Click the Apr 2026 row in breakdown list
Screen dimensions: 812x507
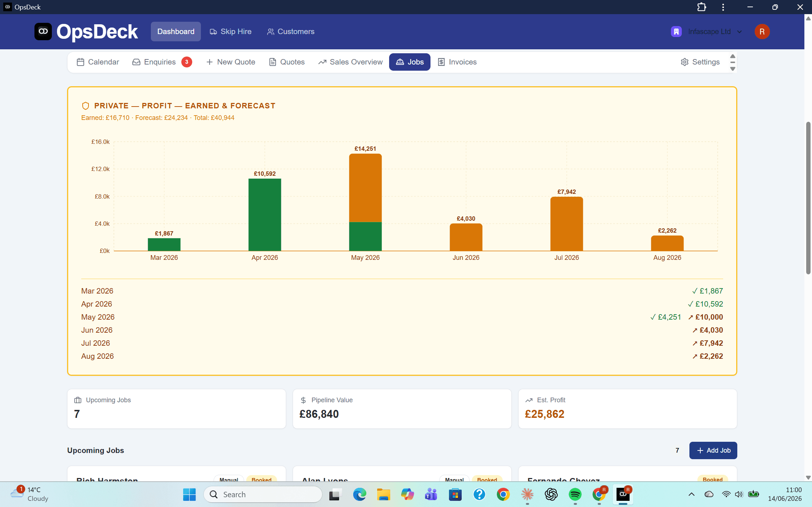pos(402,304)
